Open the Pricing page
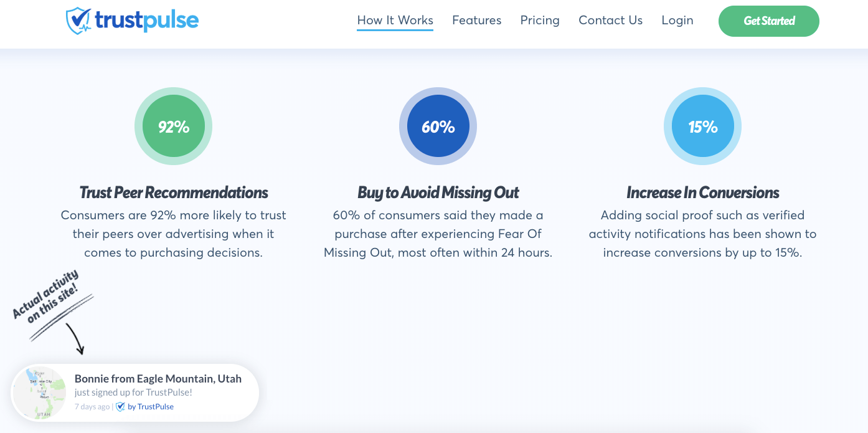Screen dimensions: 868x433 [x=540, y=20]
